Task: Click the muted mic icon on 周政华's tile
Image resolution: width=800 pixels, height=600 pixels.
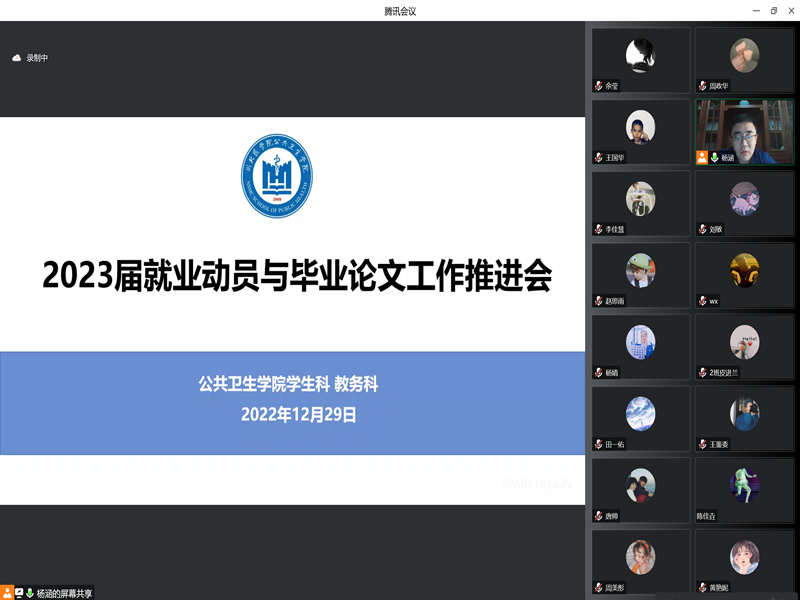Action: click(704, 86)
